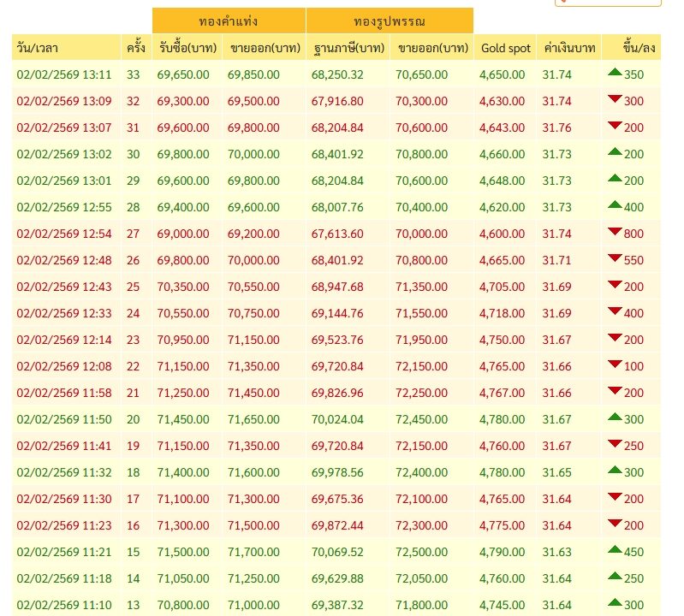The height and width of the screenshot is (616, 684).
Task: Click the green up arrow in row 33
Action: coord(614,74)
